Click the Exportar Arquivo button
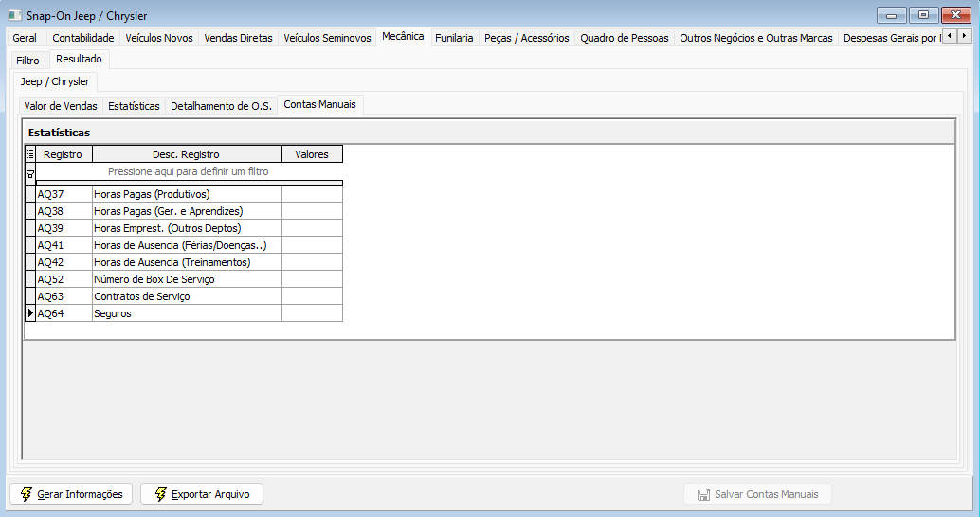The width and height of the screenshot is (980, 517). pyautogui.click(x=201, y=494)
